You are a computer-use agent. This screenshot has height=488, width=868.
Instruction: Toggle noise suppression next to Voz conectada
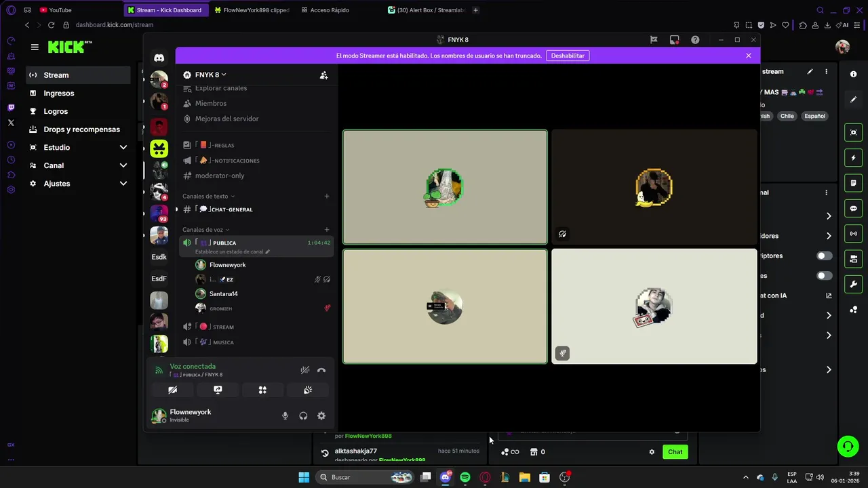(x=305, y=370)
